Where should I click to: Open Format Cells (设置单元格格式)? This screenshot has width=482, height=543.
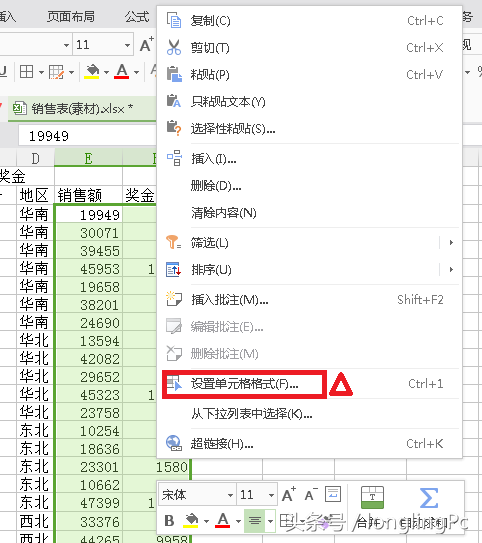(x=310, y=384)
